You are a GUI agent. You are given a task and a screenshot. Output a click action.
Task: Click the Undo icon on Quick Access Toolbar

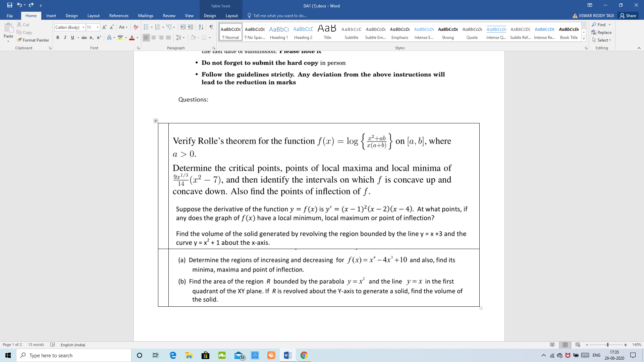[19, 5]
